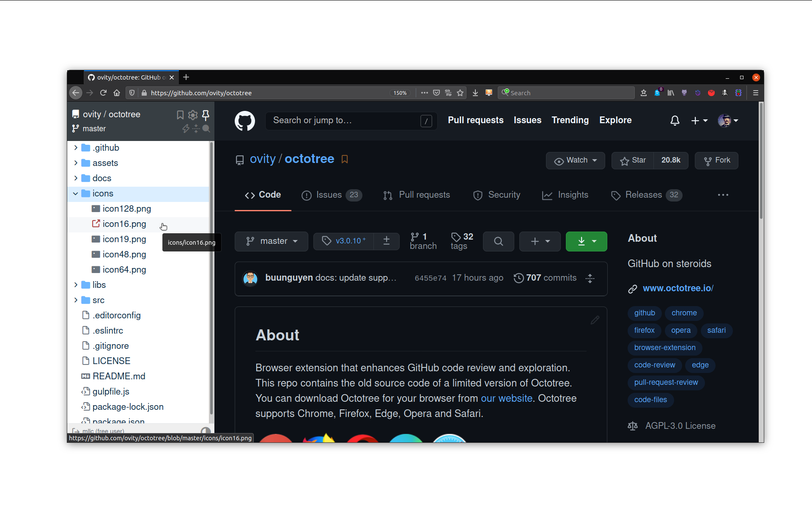Switch to the Issues tab
Image resolution: width=812 pixels, height=508 pixels.
click(331, 195)
